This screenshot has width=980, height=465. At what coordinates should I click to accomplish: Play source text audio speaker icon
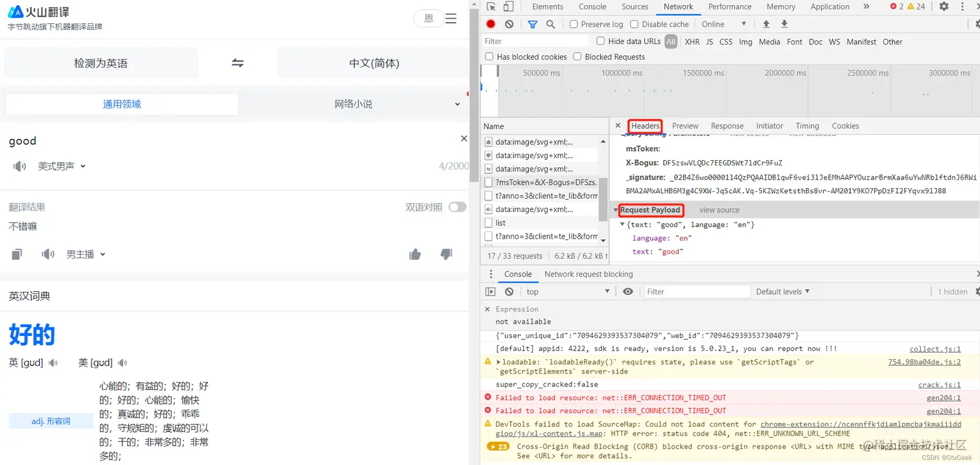(19, 167)
